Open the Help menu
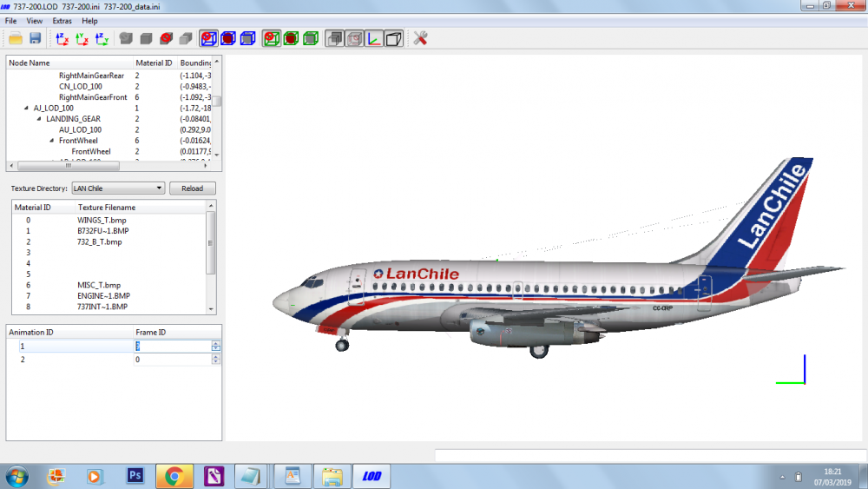The width and height of the screenshot is (868, 489). tap(89, 21)
